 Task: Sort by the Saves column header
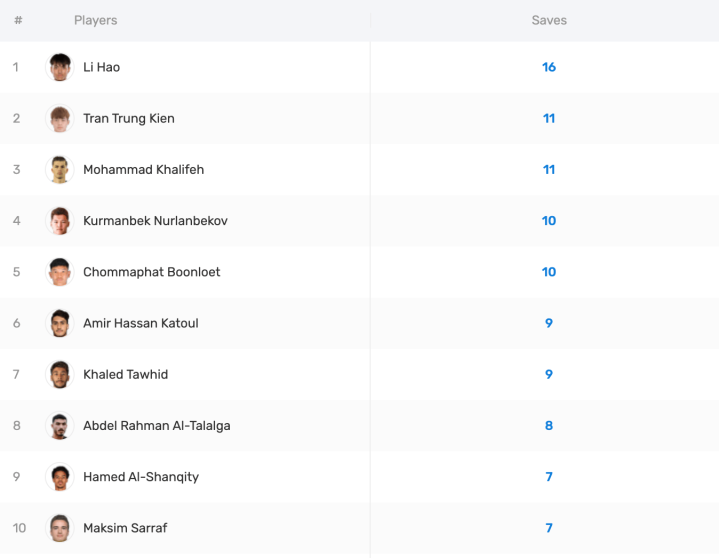click(x=549, y=20)
